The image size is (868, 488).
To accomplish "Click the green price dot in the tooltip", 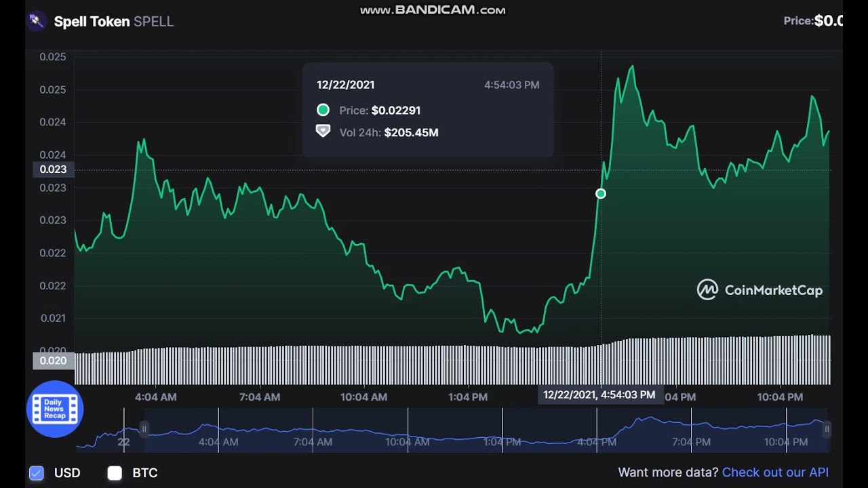I will pyautogui.click(x=323, y=110).
